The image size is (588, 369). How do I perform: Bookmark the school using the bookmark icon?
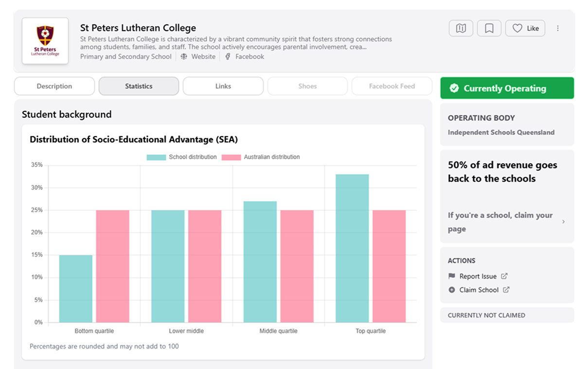489,28
